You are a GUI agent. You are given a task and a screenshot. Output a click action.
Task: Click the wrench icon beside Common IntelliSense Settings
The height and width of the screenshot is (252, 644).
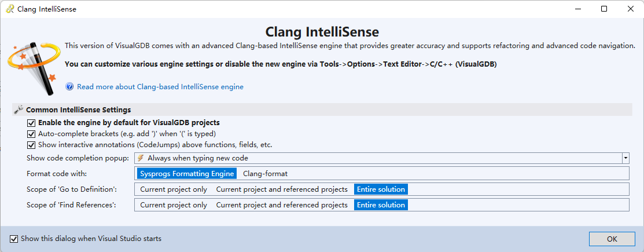coord(19,109)
